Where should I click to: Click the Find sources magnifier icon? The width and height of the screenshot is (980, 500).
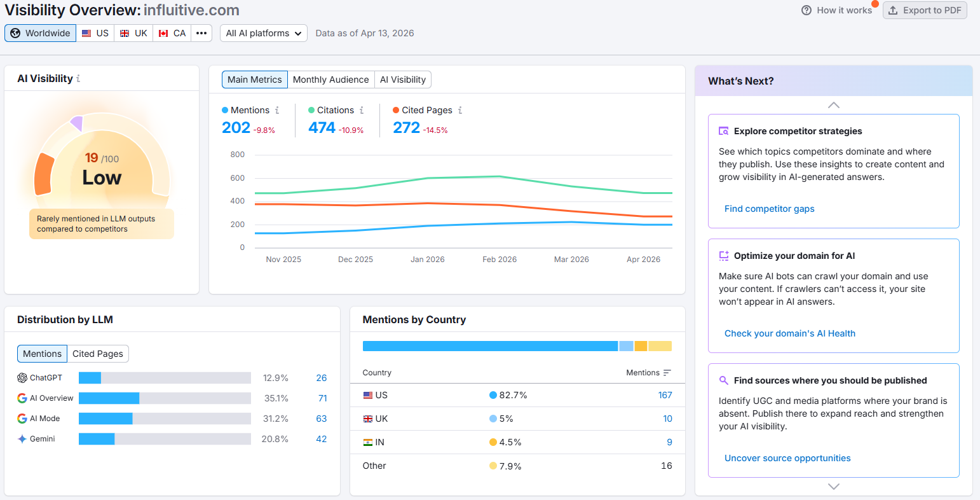[x=723, y=380]
